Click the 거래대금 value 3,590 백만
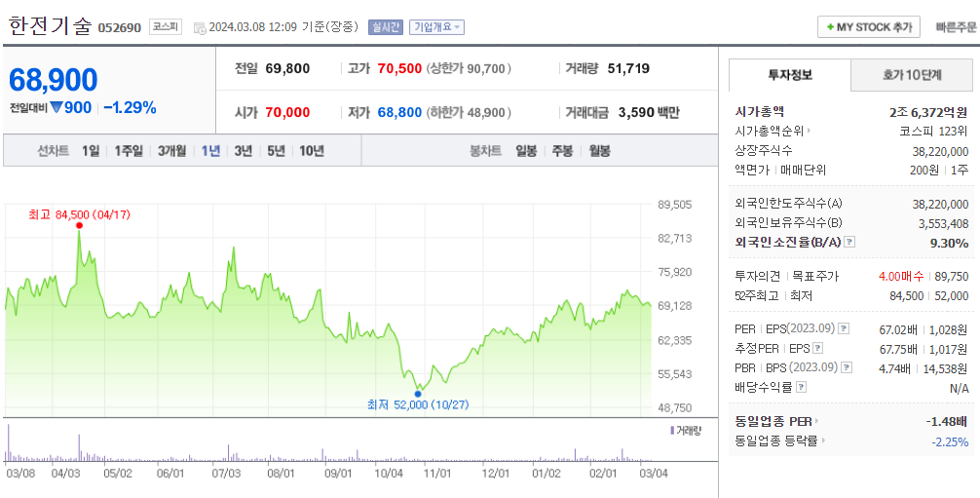Screen dimensions: 980x498 click(x=649, y=113)
